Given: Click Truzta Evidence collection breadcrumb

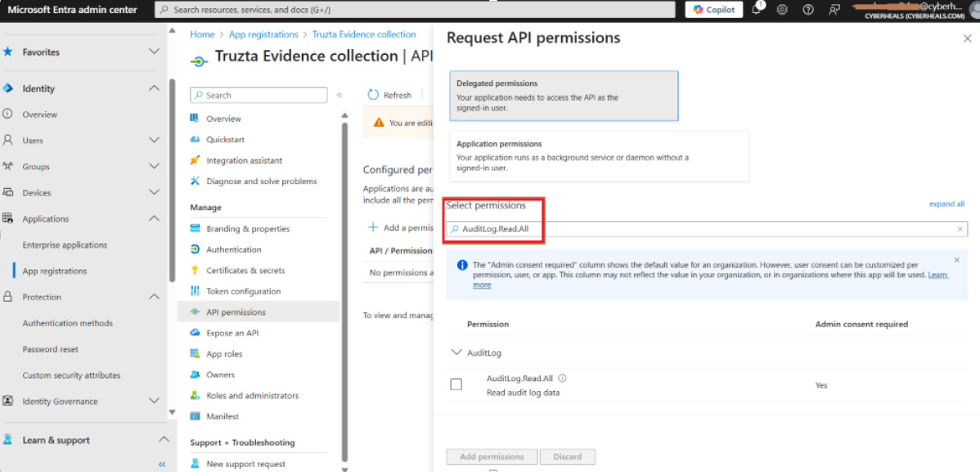Looking at the screenshot, I should click(x=364, y=34).
